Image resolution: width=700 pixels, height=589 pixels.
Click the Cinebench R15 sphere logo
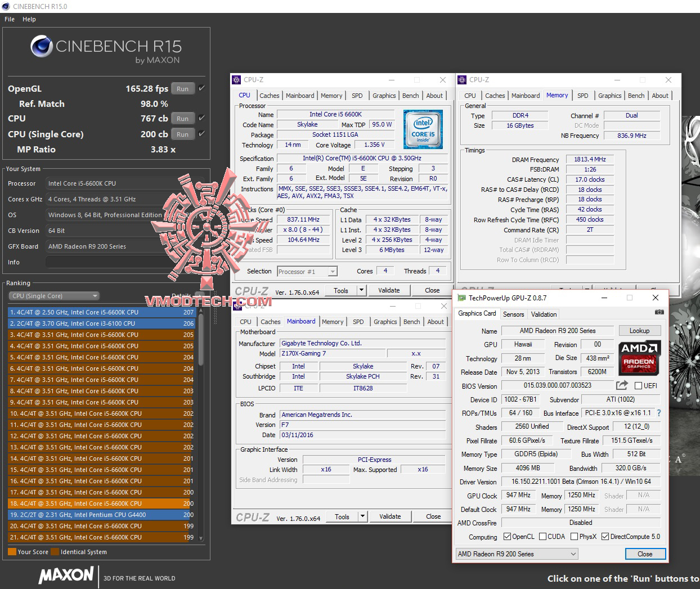42,47
